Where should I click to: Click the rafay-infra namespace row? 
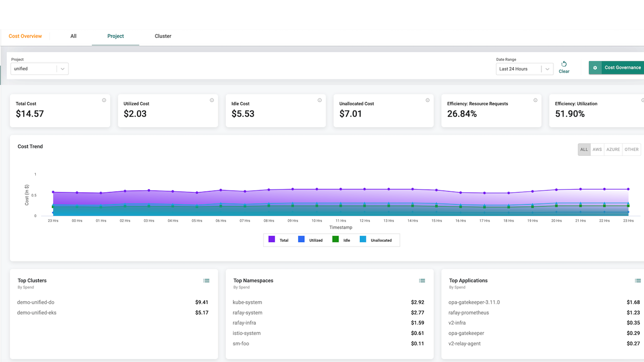[329, 323]
